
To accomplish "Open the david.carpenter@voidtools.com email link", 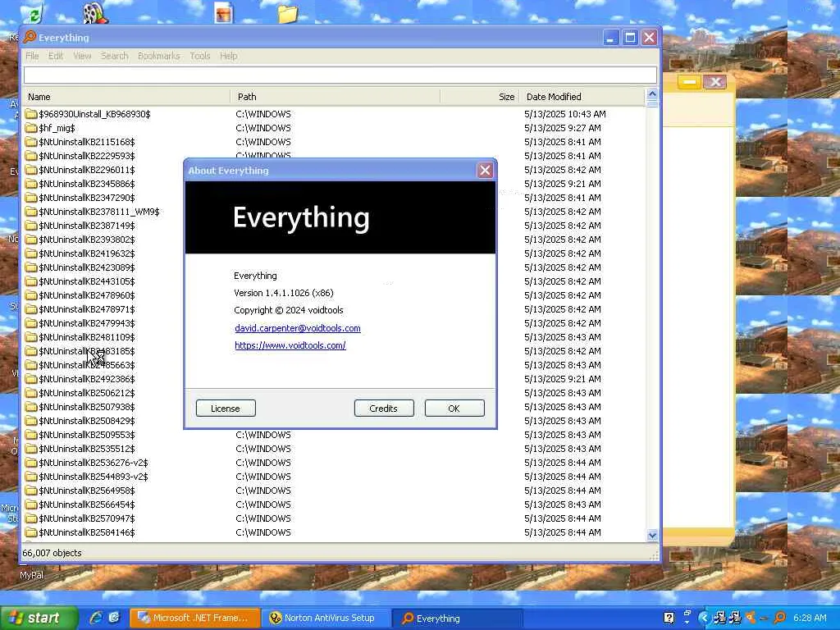I will pyautogui.click(x=297, y=328).
